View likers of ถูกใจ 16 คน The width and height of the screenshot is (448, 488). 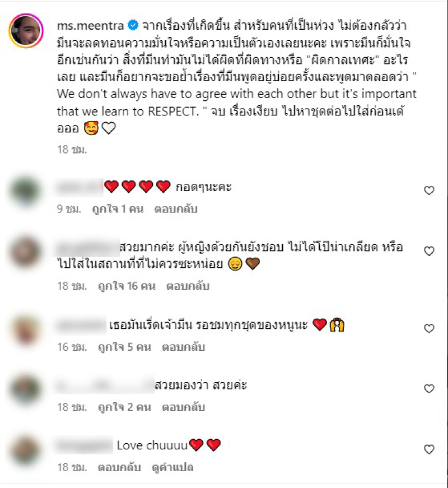click(127, 286)
